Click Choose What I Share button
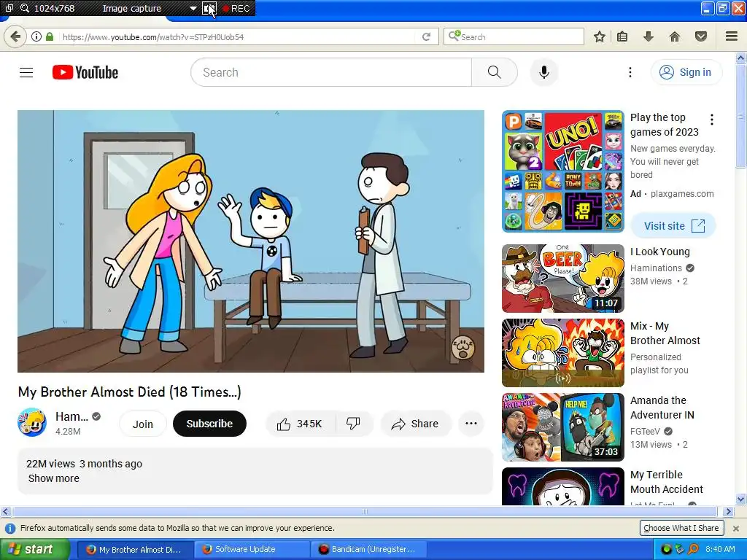747x560 pixels. [681, 528]
